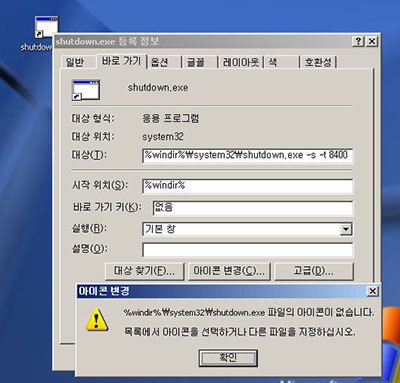
Task: Click the 대상(T) target path field
Action: point(247,156)
